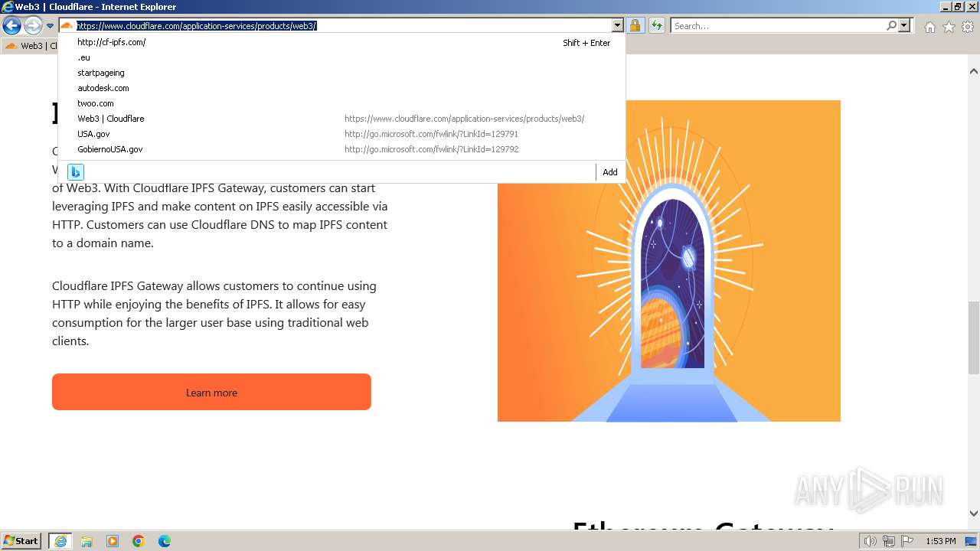Open Favorites star icon
Screen dimensions: 980x551
[x=949, y=27]
